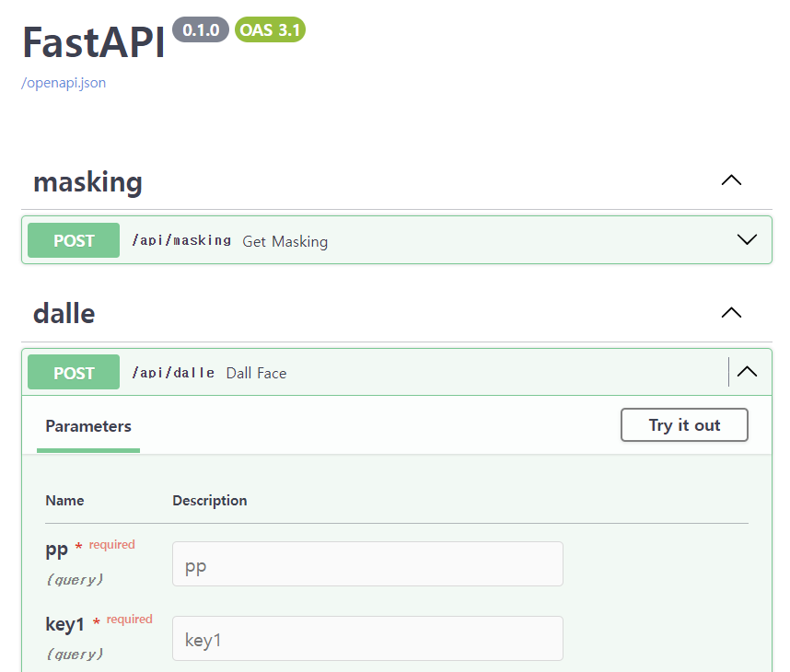Click the POST badge for /api/masking
The width and height of the screenshot is (790, 672).
[74, 240]
